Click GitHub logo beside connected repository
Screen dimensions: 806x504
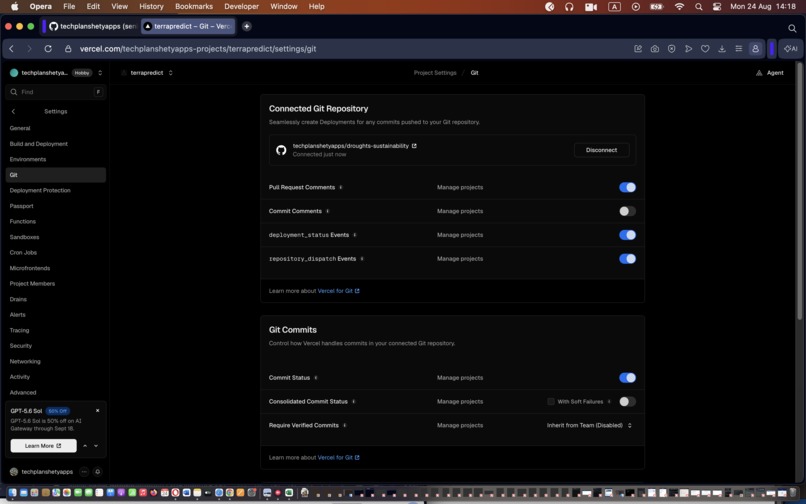click(x=281, y=150)
